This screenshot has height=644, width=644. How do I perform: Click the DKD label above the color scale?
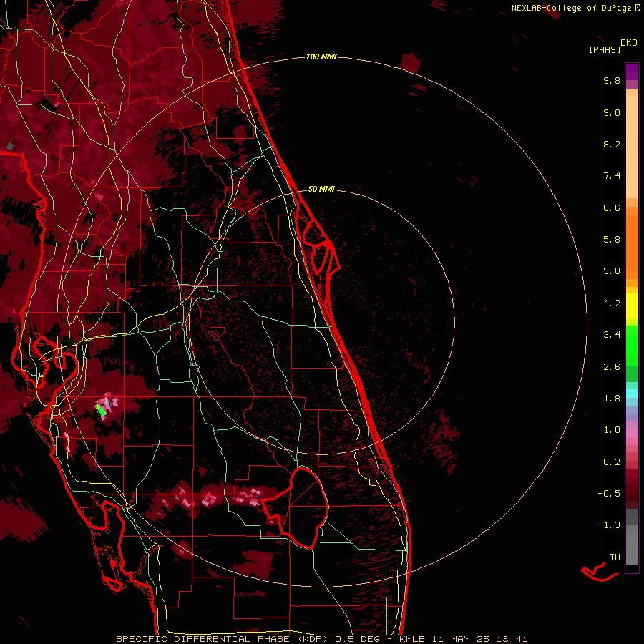(629, 43)
